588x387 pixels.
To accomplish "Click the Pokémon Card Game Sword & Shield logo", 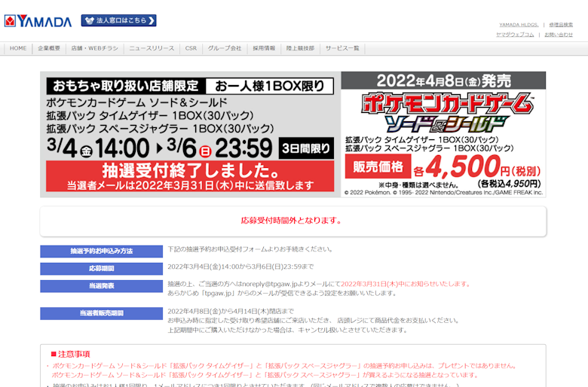I will click(x=447, y=113).
